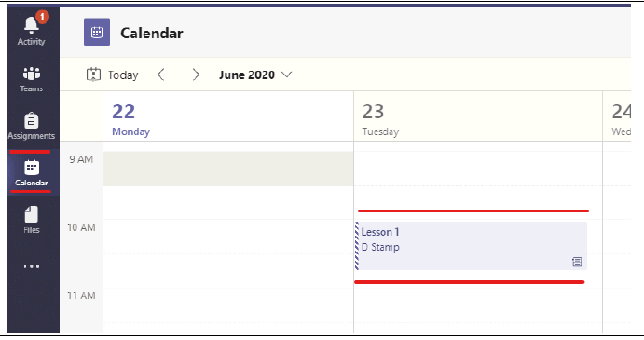The width and height of the screenshot is (644, 340).
Task: Open the Lesson 1 meeting event
Action: click(x=471, y=246)
